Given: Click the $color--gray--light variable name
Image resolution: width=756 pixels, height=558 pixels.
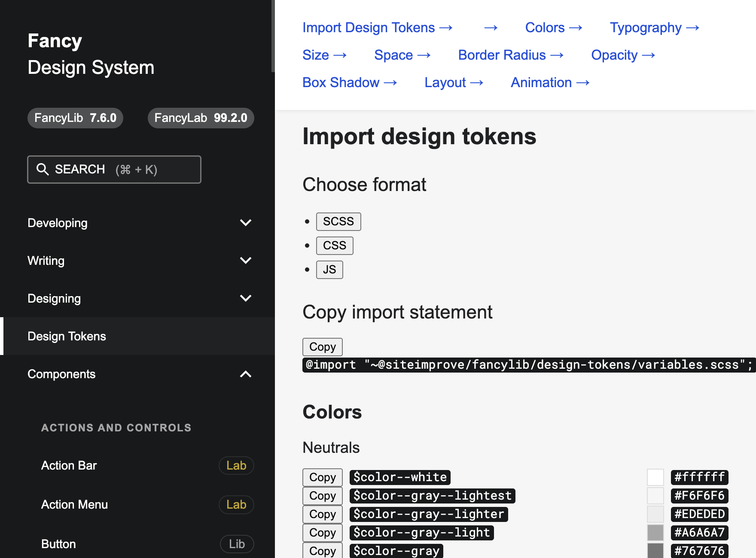Looking at the screenshot, I should pos(422,533).
